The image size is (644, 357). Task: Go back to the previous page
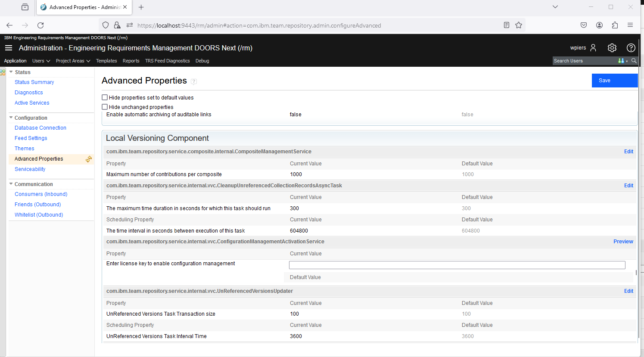[9, 25]
